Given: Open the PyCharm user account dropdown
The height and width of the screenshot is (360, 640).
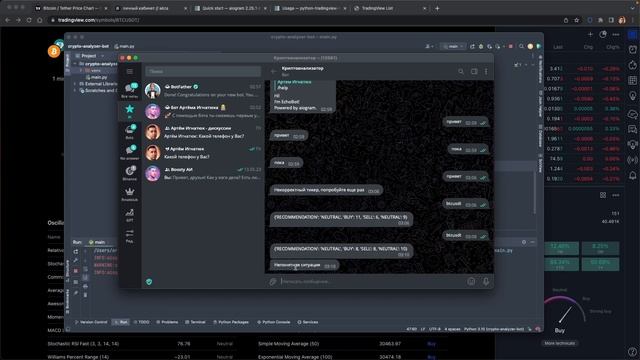Looking at the screenshot, I should pos(429,47).
